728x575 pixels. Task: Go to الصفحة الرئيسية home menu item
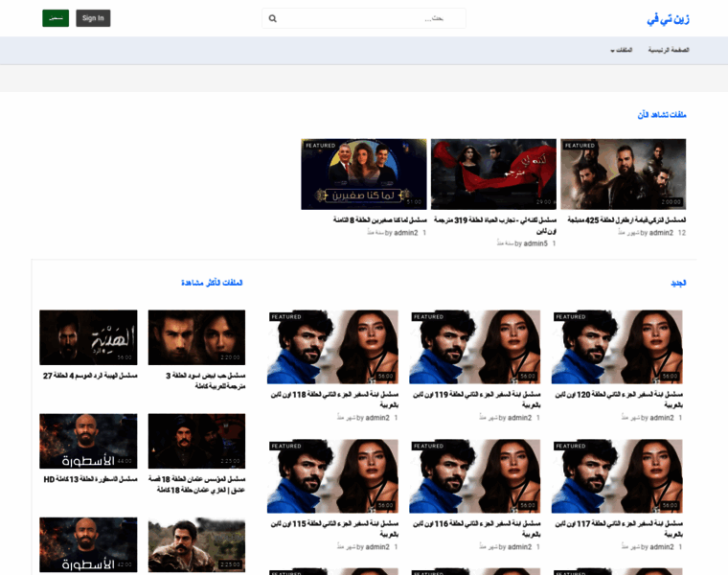point(669,49)
